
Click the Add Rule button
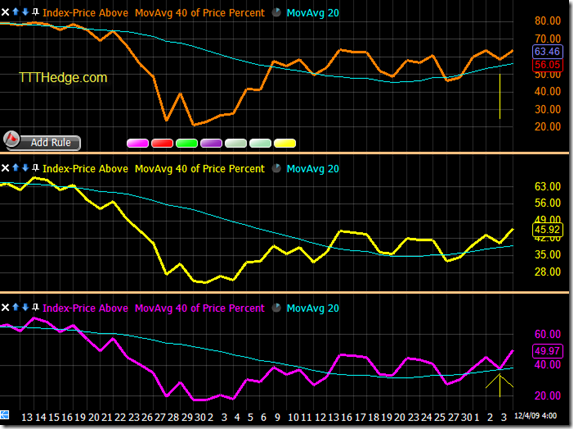point(50,143)
